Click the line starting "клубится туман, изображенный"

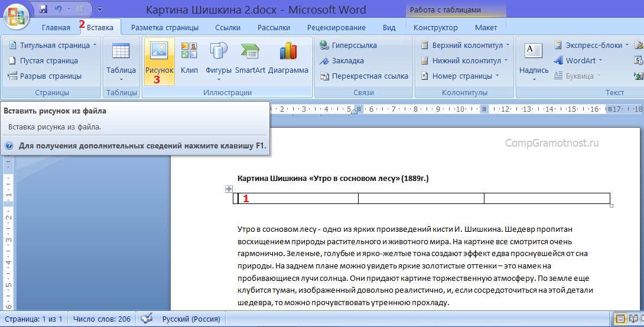415,290
